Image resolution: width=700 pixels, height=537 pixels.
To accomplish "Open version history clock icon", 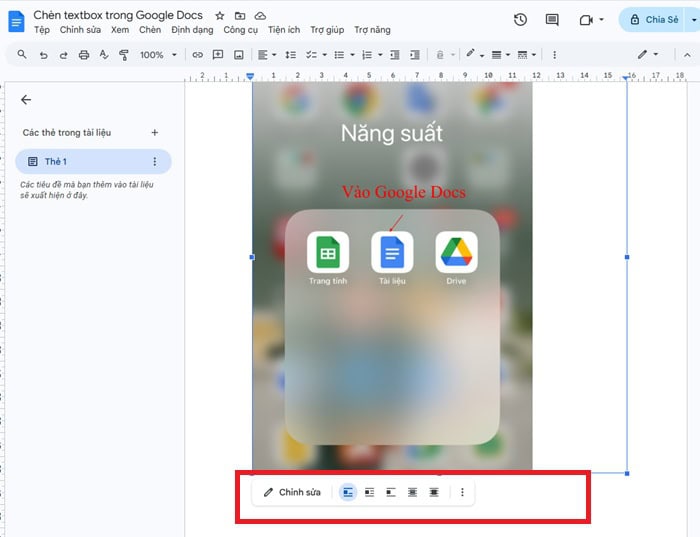I will click(520, 20).
